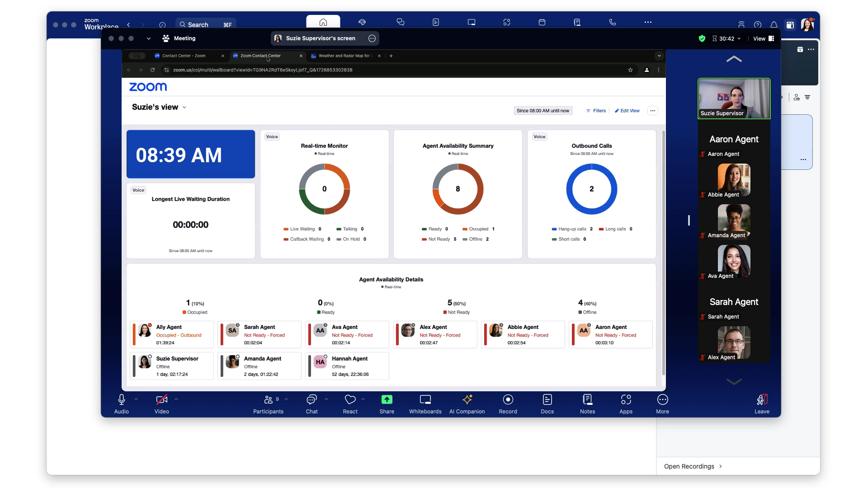Image resolution: width=868 pixels, height=488 pixels.
Task: Click Edit View link
Action: [627, 111]
